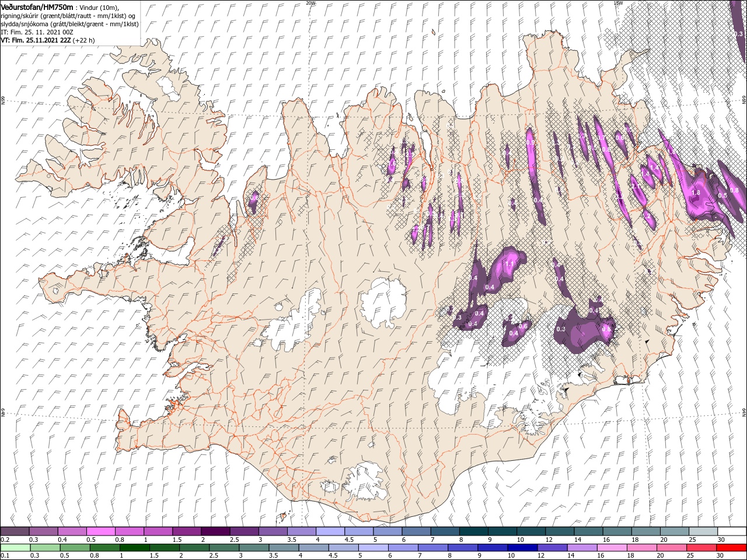The width and height of the screenshot is (747, 560).
Task: Click the 20W longitude label
Action: click(x=310, y=3)
